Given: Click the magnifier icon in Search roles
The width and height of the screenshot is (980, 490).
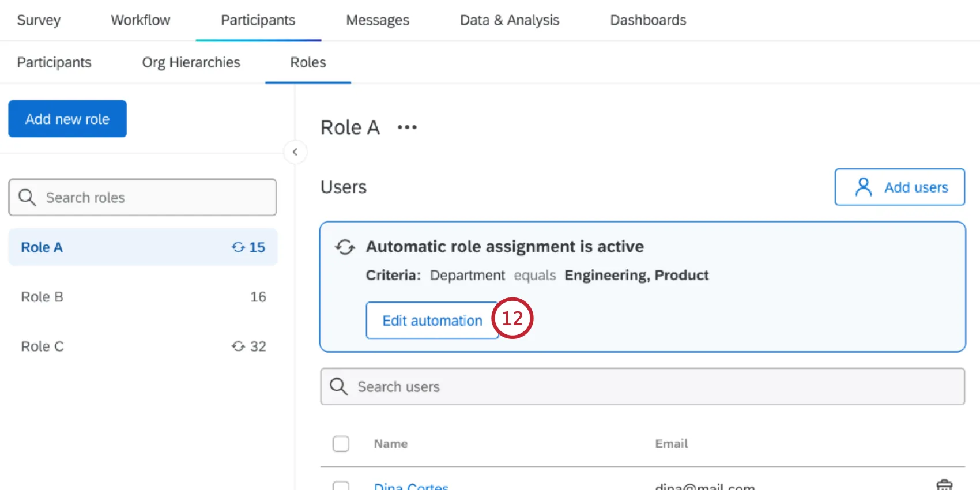Looking at the screenshot, I should tap(27, 198).
